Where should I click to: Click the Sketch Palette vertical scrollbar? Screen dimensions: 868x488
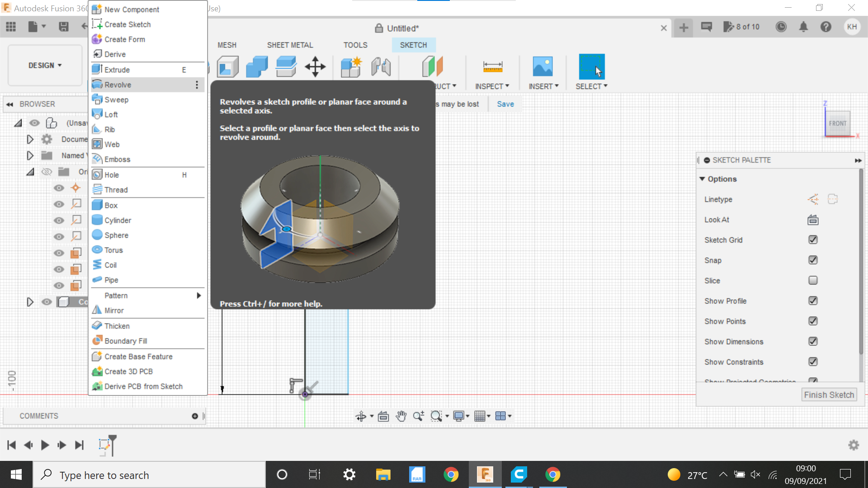click(861, 262)
